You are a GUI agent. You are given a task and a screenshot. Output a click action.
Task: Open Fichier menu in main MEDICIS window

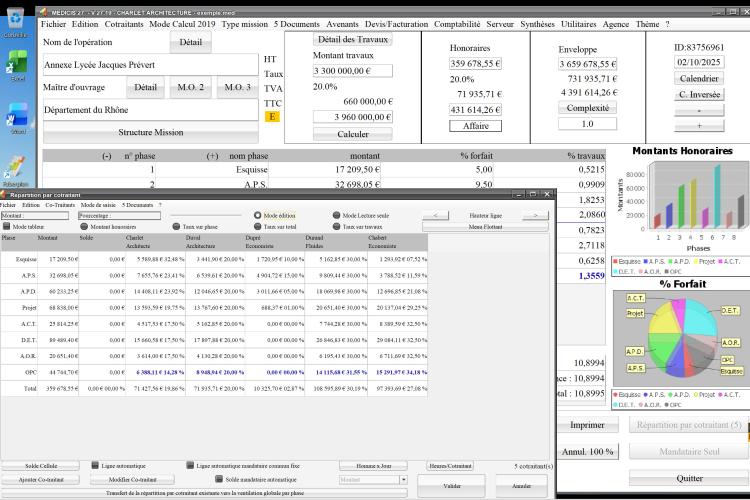click(53, 24)
